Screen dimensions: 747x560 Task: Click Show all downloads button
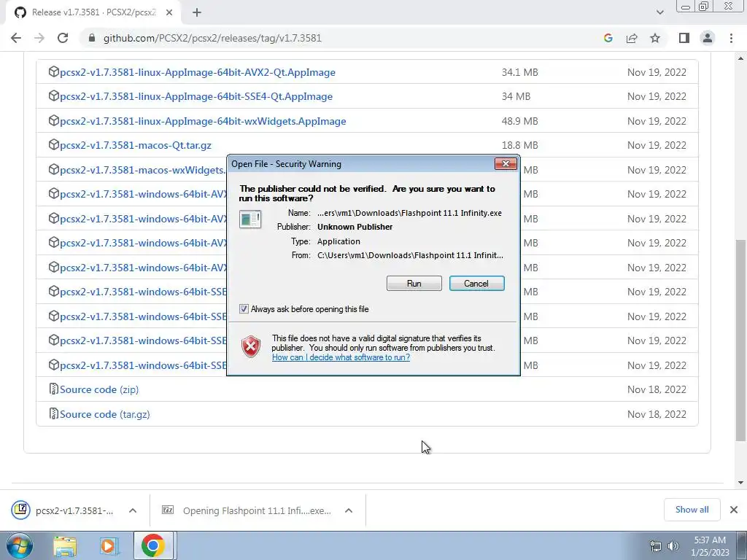point(692,510)
